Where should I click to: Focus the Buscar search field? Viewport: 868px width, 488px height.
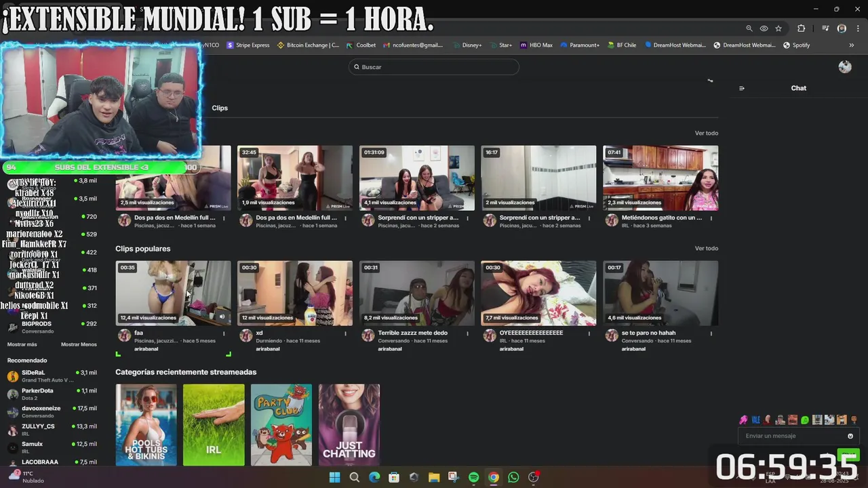pos(434,67)
